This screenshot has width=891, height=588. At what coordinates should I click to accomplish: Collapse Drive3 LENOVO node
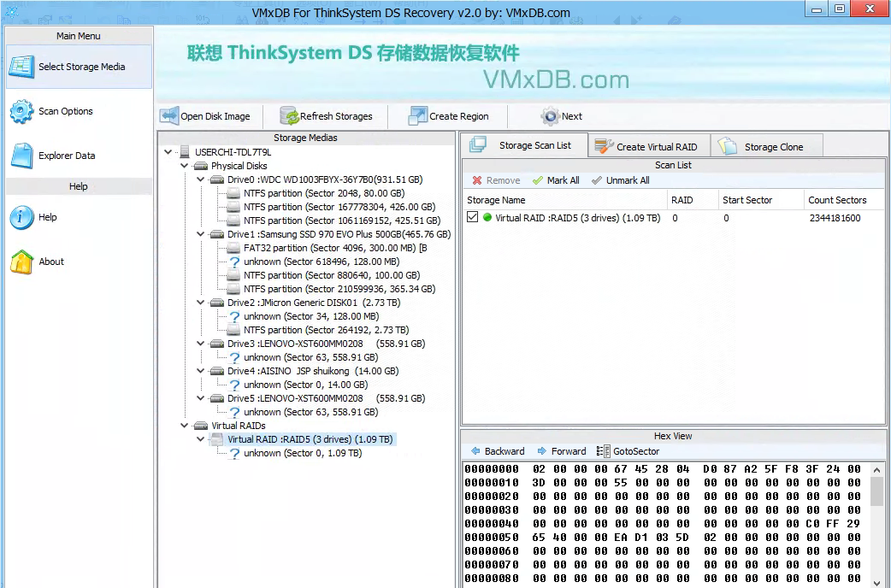point(201,344)
